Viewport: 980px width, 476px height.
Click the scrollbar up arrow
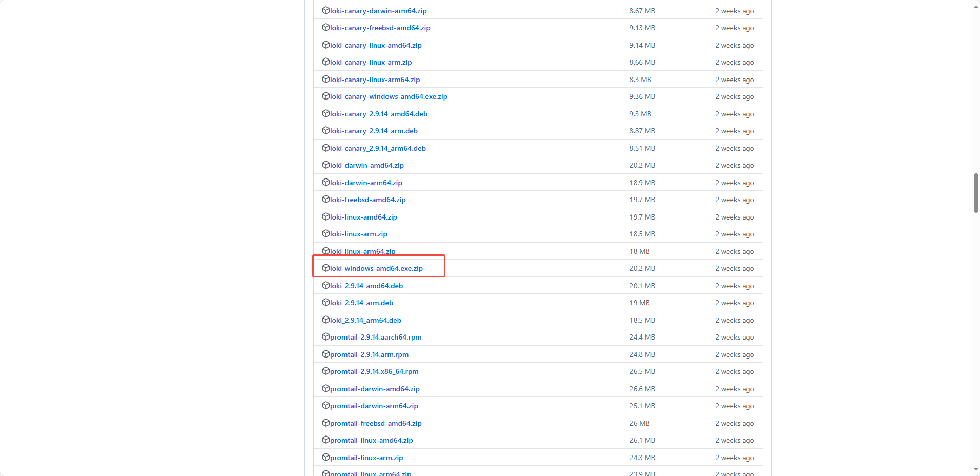[976, 6]
